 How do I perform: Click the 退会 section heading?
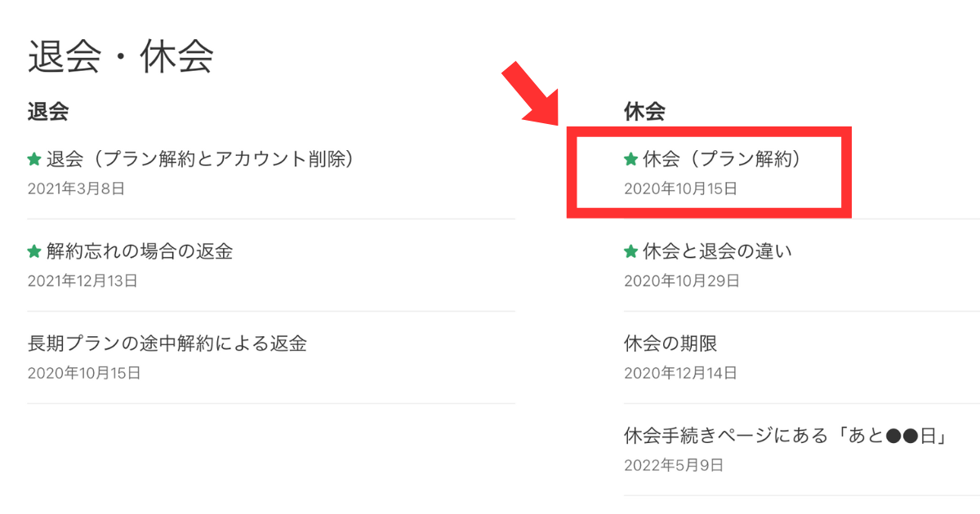point(47,112)
